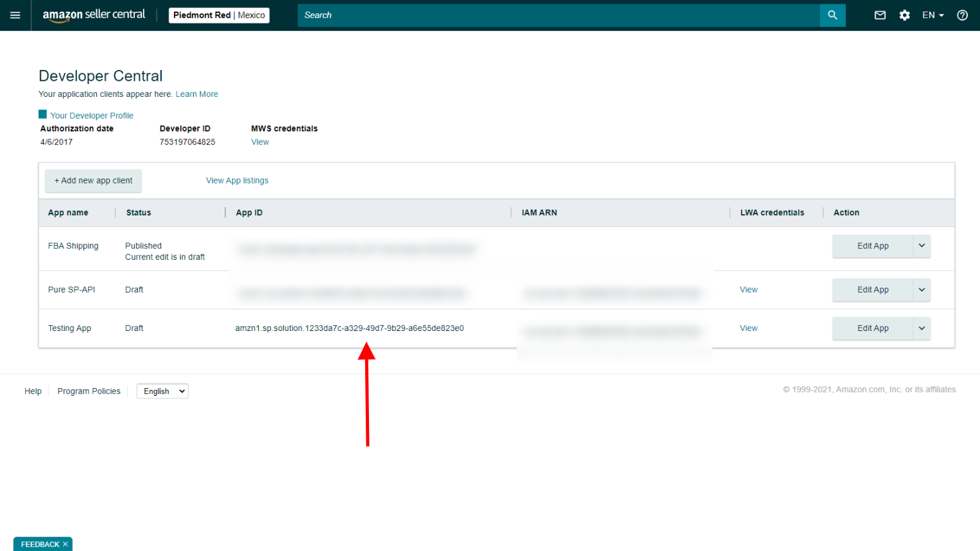Open the English language select box

162,391
